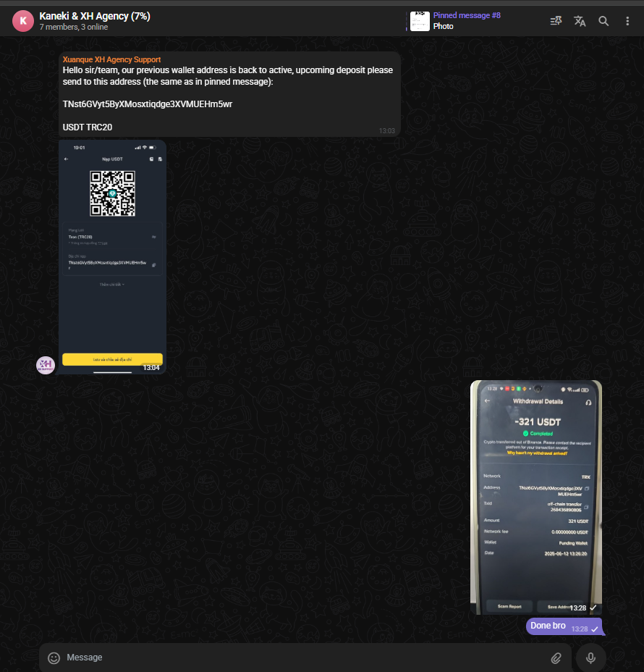Open the emoji picker
This screenshot has width=644, height=672.
tap(54, 658)
